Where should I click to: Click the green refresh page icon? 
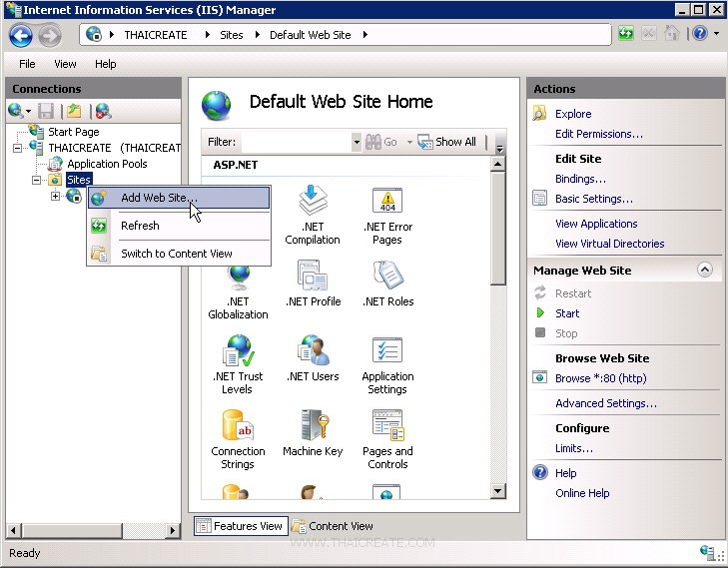click(x=626, y=33)
